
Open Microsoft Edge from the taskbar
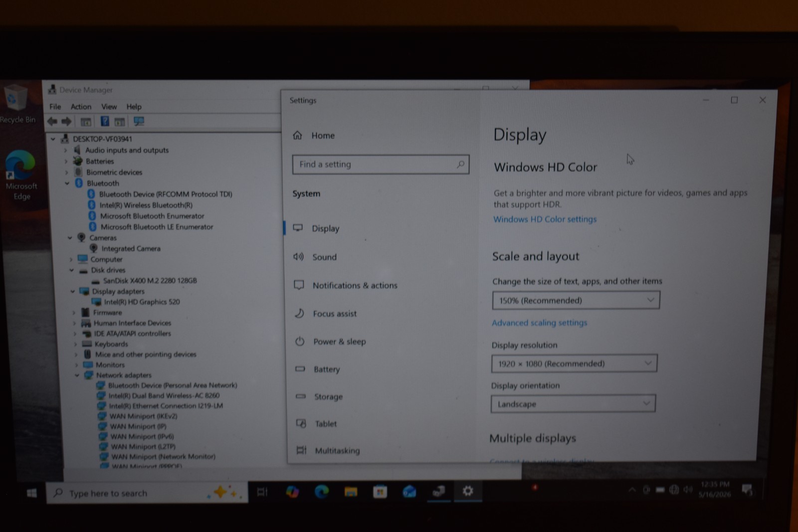pyautogui.click(x=322, y=492)
